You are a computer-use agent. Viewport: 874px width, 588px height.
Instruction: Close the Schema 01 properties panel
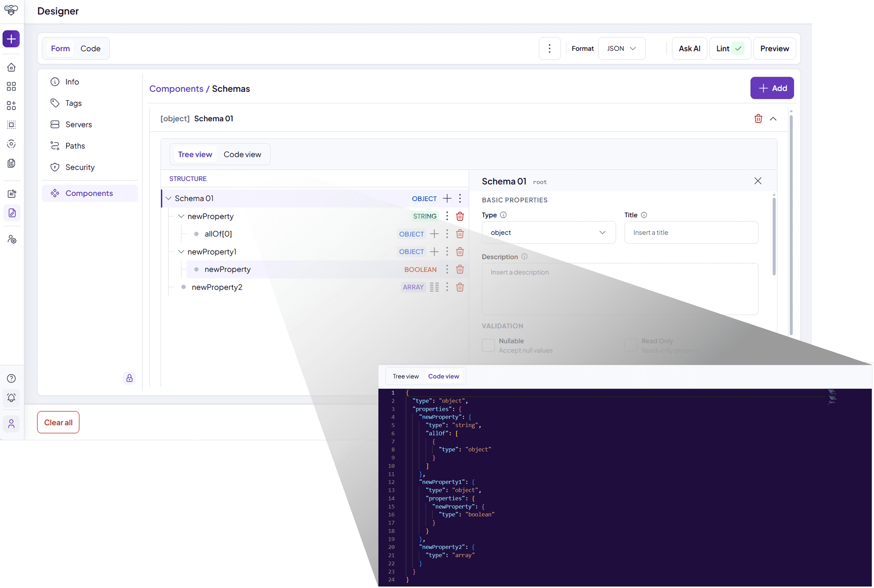[x=758, y=181]
